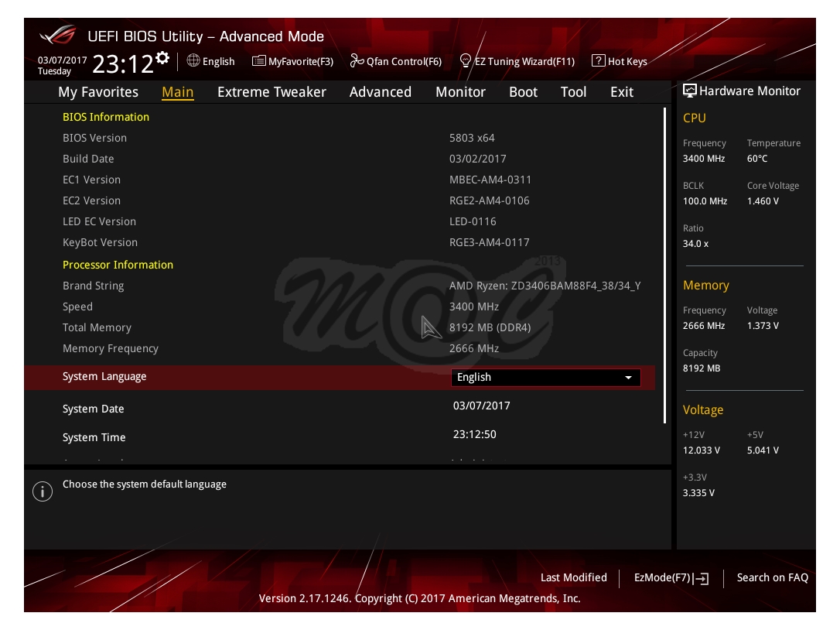Click EC1 Version value MBEC-AM4-0311
The image size is (840, 630).
pyautogui.click(x=490, y=180)
